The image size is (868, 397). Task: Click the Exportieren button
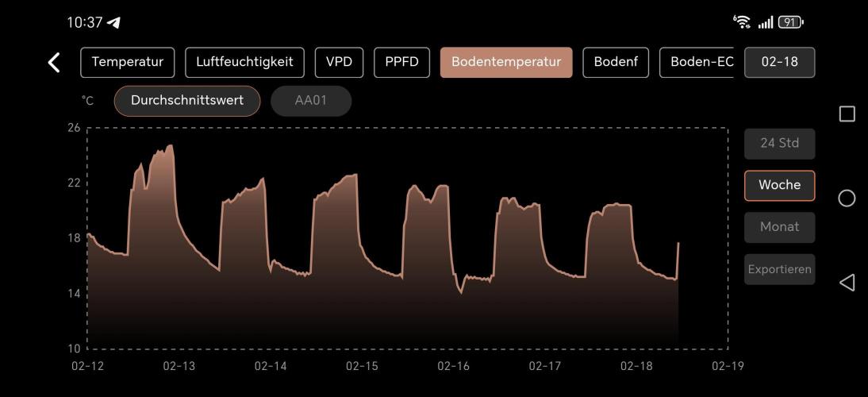779,269
